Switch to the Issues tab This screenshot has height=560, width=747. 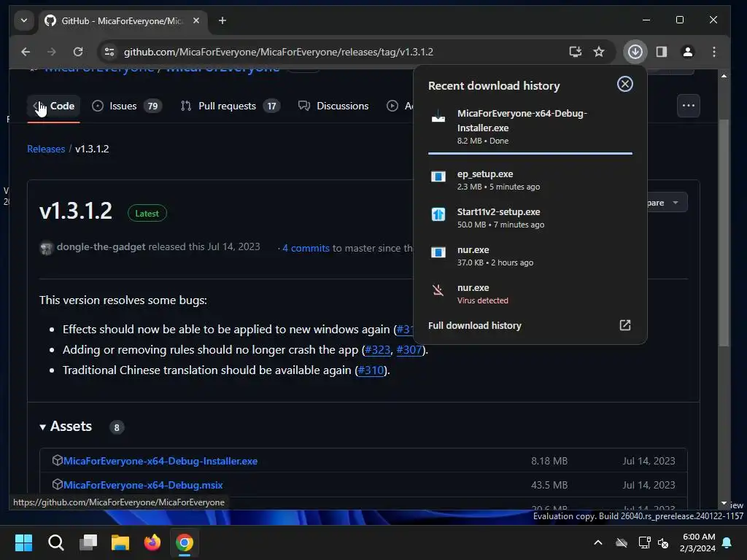click(x=126, y=106)
